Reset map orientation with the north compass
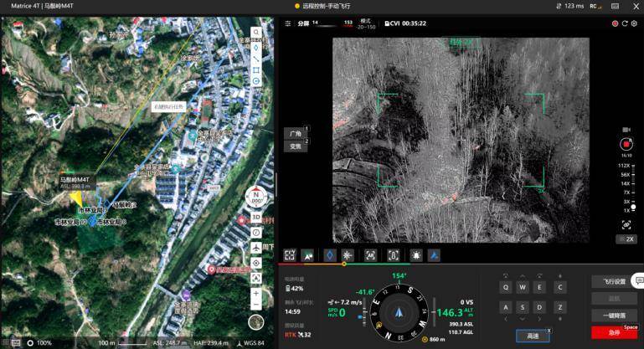Screen dimensions: 644x349 256,198
